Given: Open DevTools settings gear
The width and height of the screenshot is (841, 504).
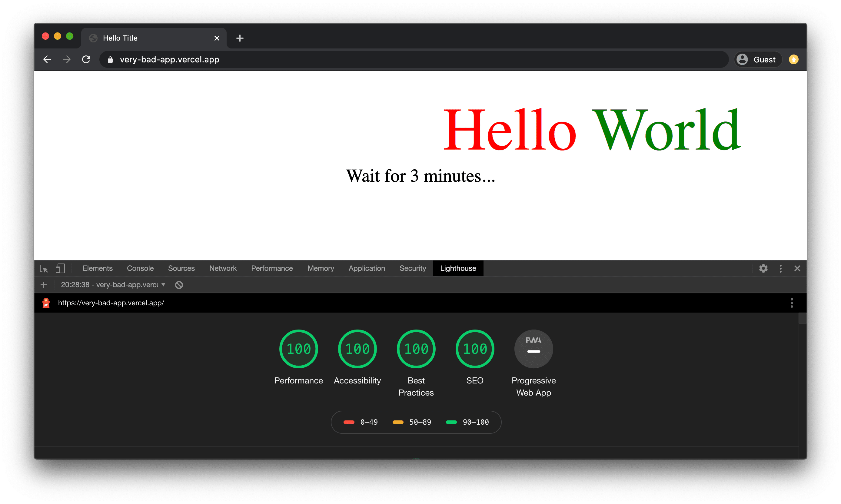Looking at the screenshot, I should click(763, 268).
